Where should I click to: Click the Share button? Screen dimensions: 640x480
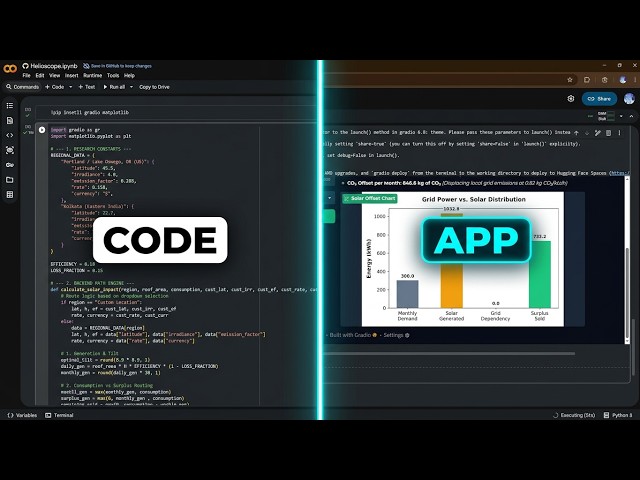point(599,99)
